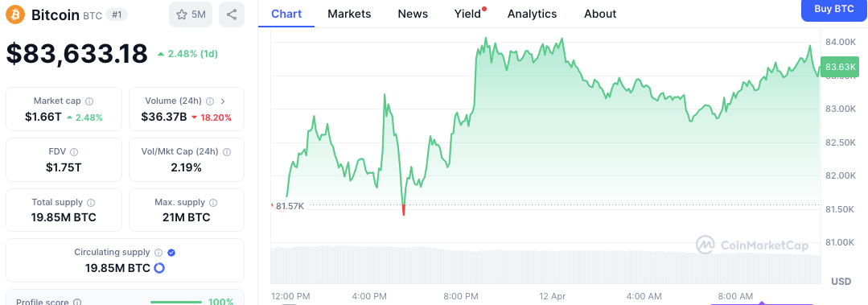Image resolution: width=868 pixels, height=305 pixels.
Task: Open the share icon button
Action: pyautogui.click(x=232, y=15)
